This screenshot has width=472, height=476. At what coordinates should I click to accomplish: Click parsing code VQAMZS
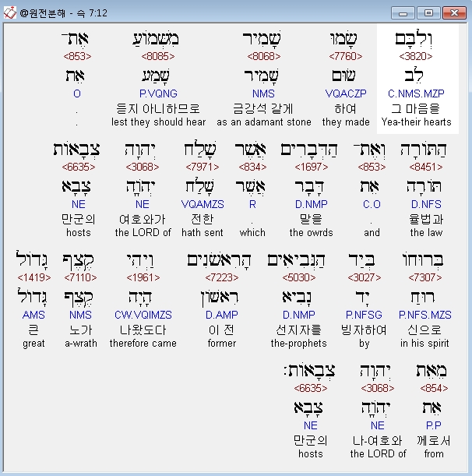pos(203,204)
